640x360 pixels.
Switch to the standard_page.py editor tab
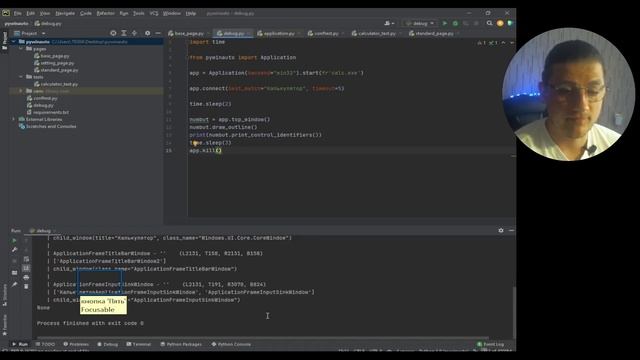tap(433, 33)
